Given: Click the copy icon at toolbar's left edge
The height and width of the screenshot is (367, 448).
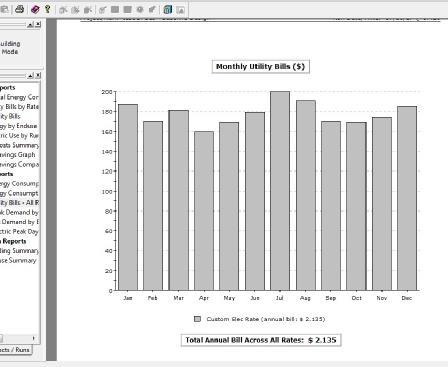Looking at the screenshot, I should point(4,9).
